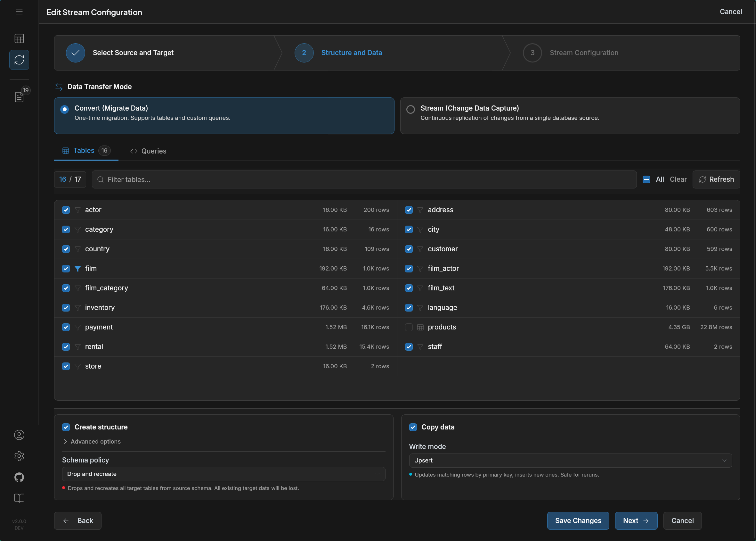
Task: Uncheck the staff table checkbox
Action: pos(409,347)
